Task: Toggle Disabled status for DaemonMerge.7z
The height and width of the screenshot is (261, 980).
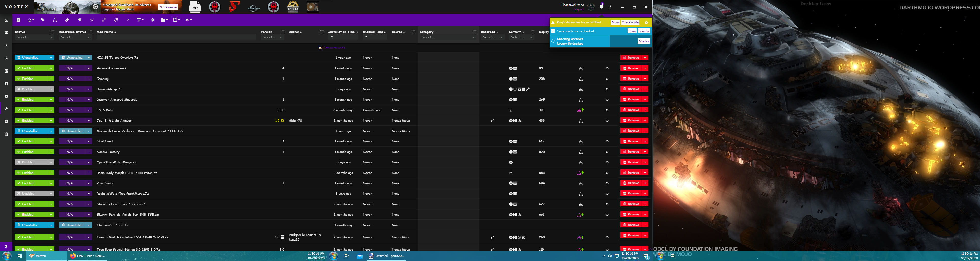Action: [31, 89]
